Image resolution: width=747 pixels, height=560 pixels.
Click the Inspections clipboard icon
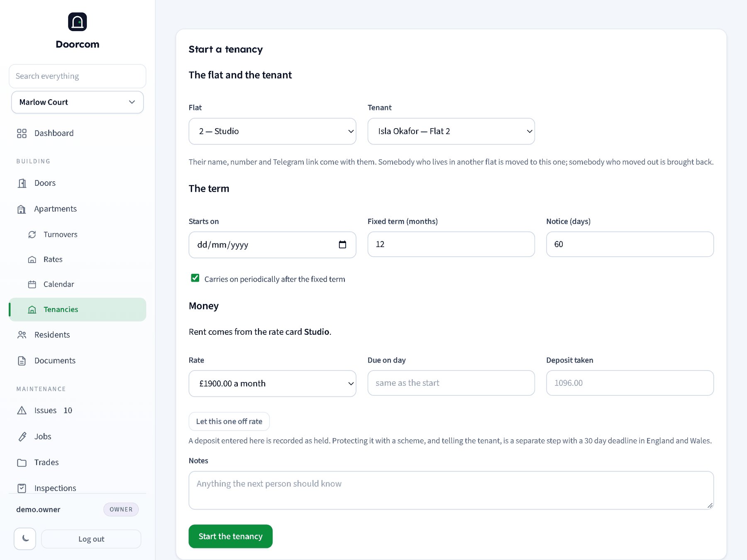pyautogui.click(x=22, y=488)
